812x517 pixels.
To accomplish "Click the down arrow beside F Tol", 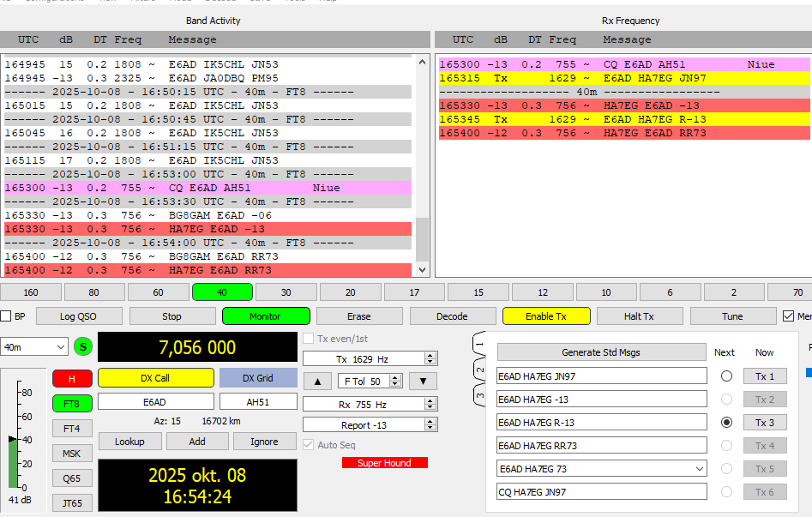I will [422, 381].
